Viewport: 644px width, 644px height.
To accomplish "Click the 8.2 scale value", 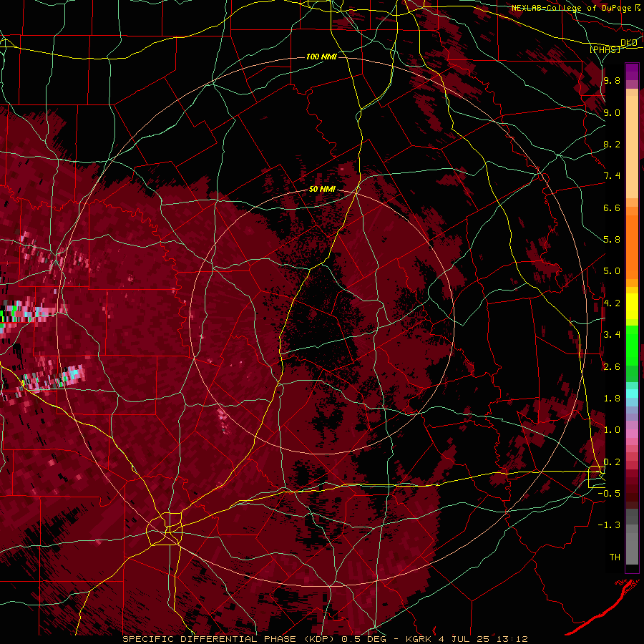I will point(612,144).
